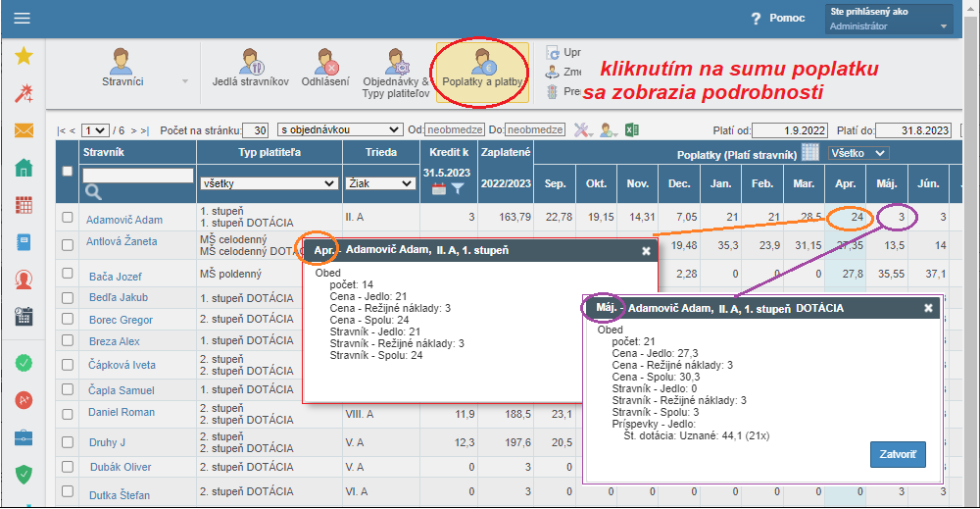Open the Pomoc help link

778,18
